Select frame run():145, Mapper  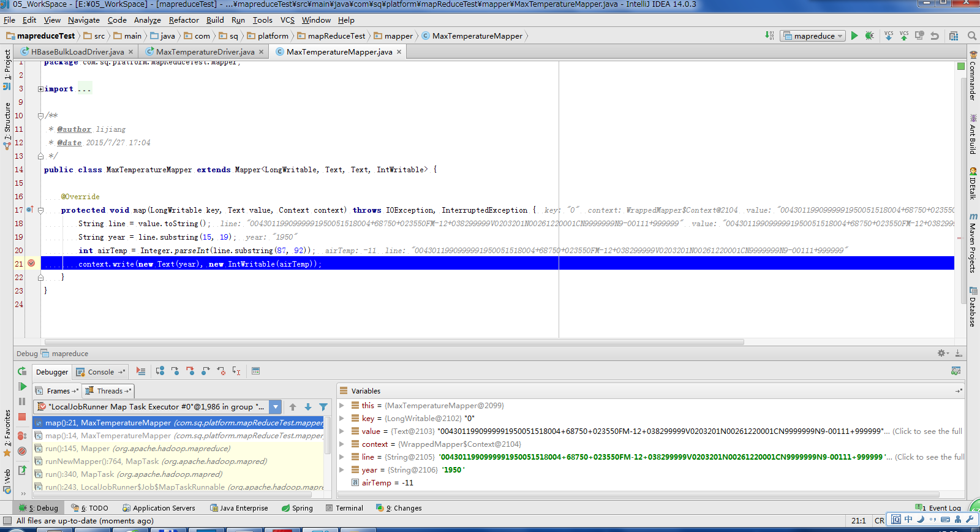point(178,449)
